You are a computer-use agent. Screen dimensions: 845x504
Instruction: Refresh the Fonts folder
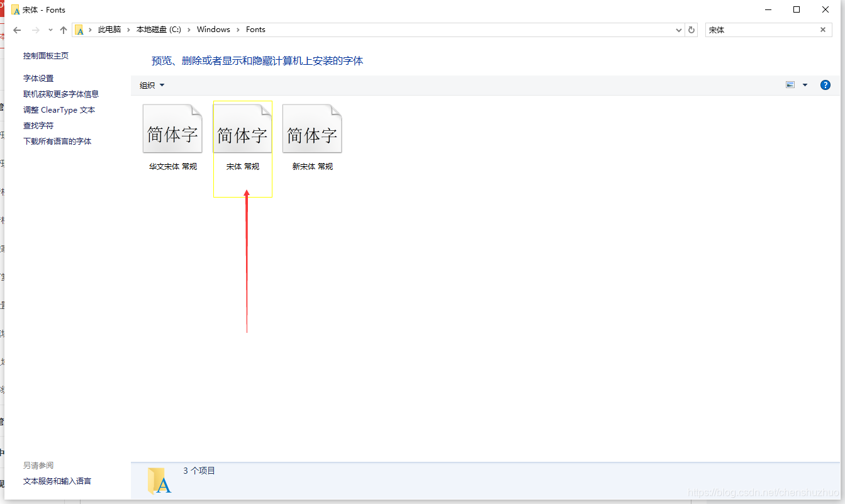click(691, 30)
